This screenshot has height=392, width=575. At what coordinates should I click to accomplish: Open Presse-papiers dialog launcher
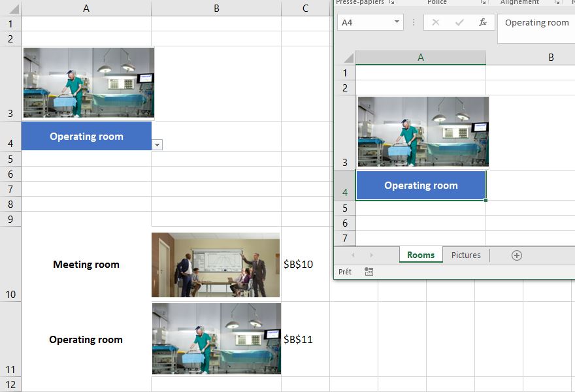pyautogui.click(x=391, y=2)
